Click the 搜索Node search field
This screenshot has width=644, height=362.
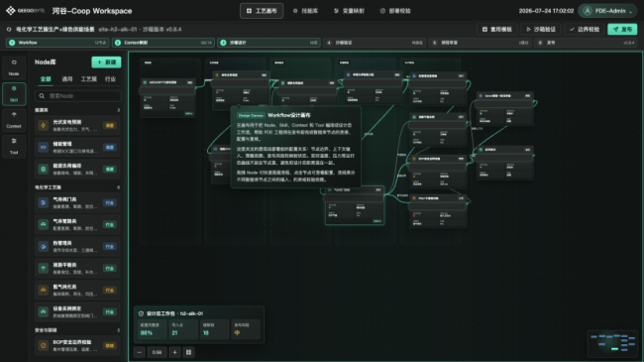tap(77, 96)
